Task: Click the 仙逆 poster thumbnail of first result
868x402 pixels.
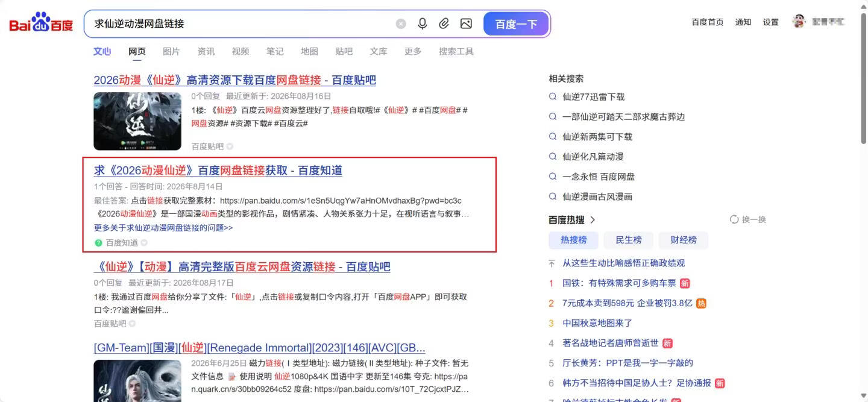Action: pos(137,121)
